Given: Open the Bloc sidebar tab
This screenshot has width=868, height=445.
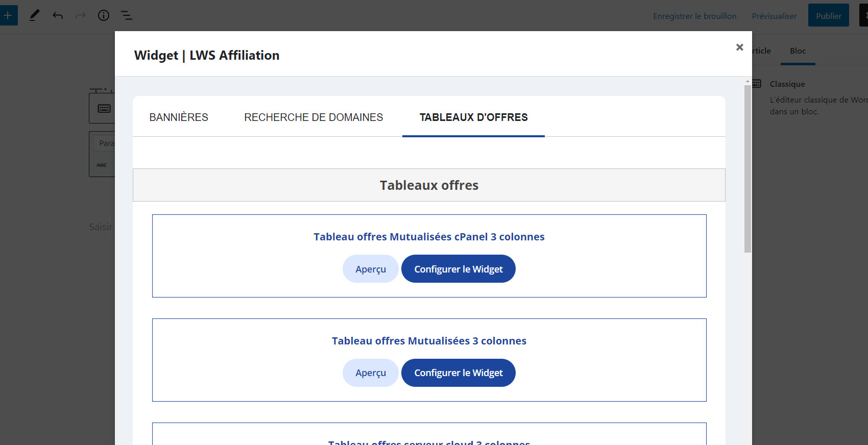Looking at the screenshot, I should pos(798,51).
